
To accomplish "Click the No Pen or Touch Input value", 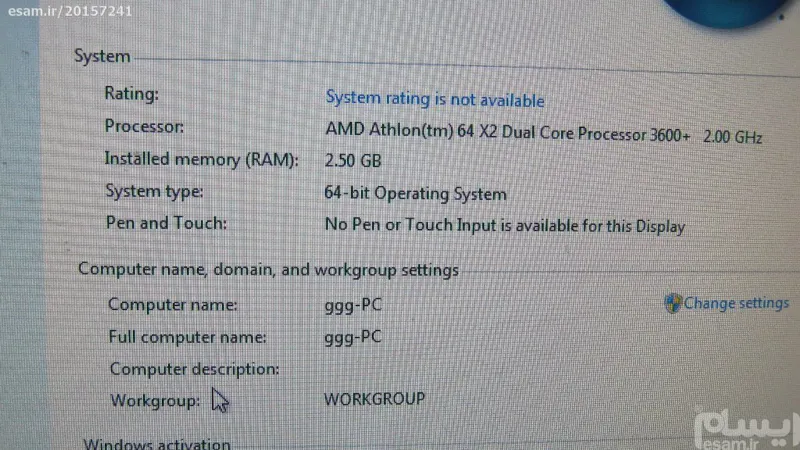I will pyautogui.click(x=505, y=226).
